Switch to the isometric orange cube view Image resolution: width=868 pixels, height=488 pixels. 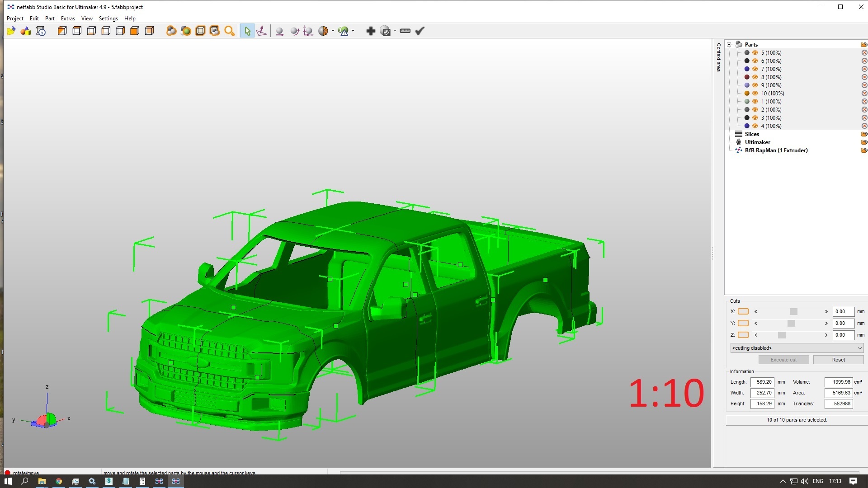(x=134, y=31)
